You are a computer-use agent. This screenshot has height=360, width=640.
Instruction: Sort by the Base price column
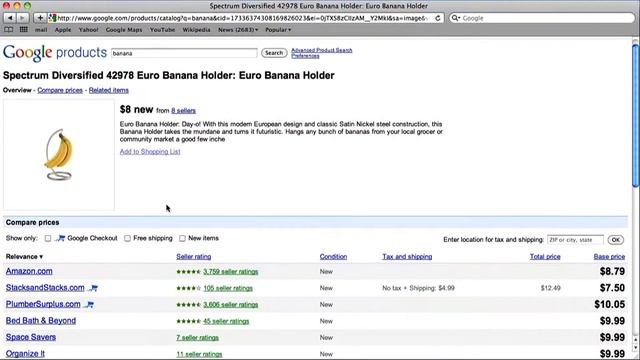pyautogui.click(x=609, y=257)
